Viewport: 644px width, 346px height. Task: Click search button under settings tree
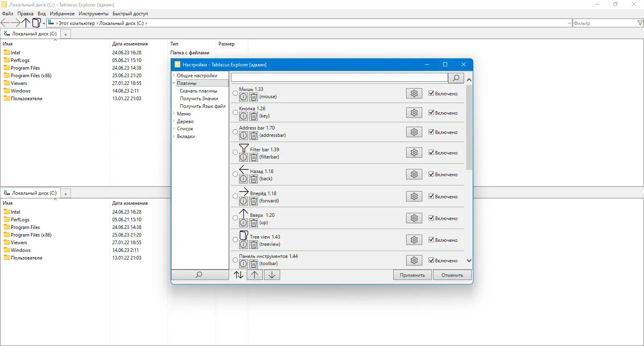(200, 275)
